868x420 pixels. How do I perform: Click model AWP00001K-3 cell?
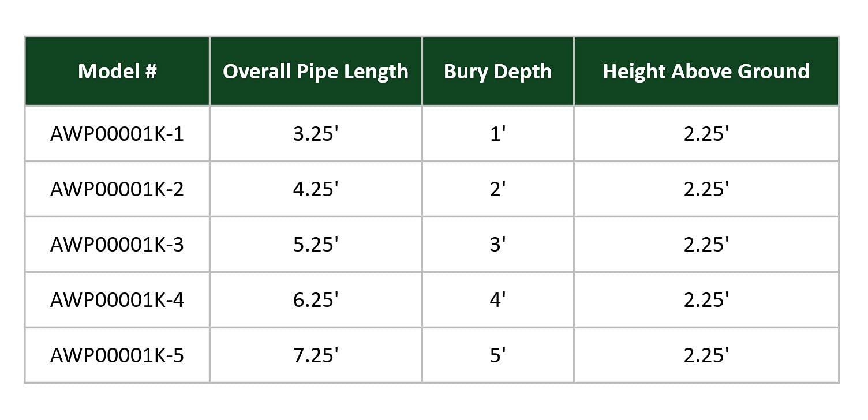117,245
